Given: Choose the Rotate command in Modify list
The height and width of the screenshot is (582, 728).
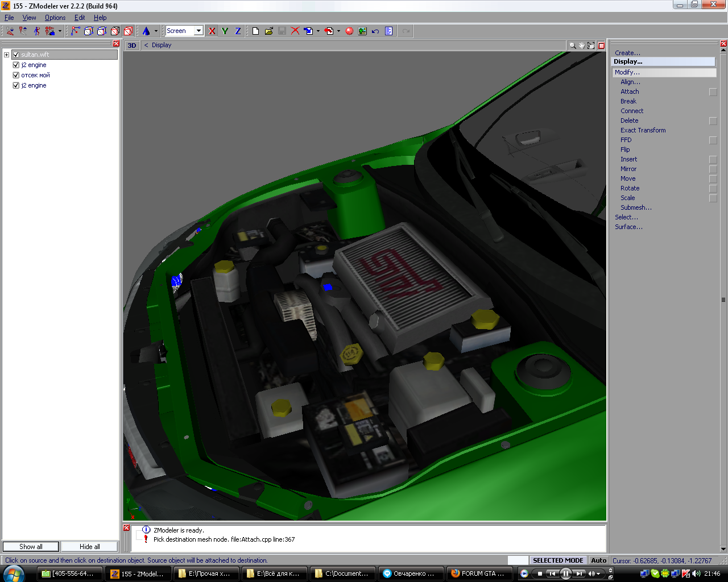Looking at the screenshot, I should coord(630,188).
